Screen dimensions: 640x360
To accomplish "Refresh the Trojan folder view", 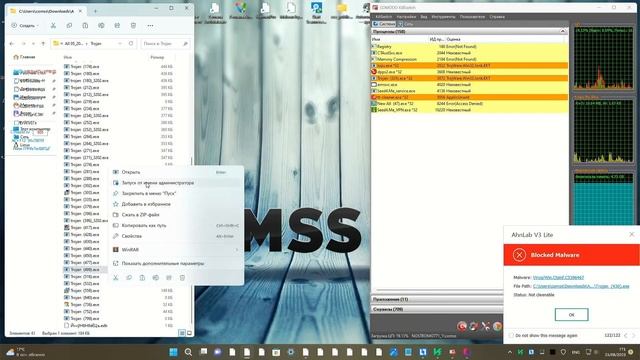I will coord(131,43).
